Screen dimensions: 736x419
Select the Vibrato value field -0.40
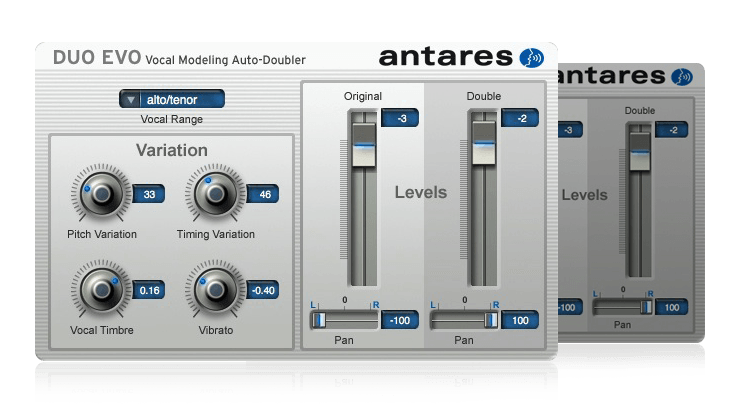tap(263, 290)
